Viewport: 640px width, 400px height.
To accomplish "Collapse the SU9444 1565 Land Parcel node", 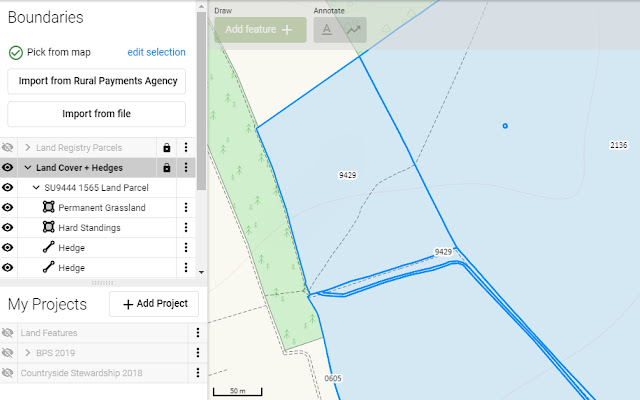I will click(36, 187).
